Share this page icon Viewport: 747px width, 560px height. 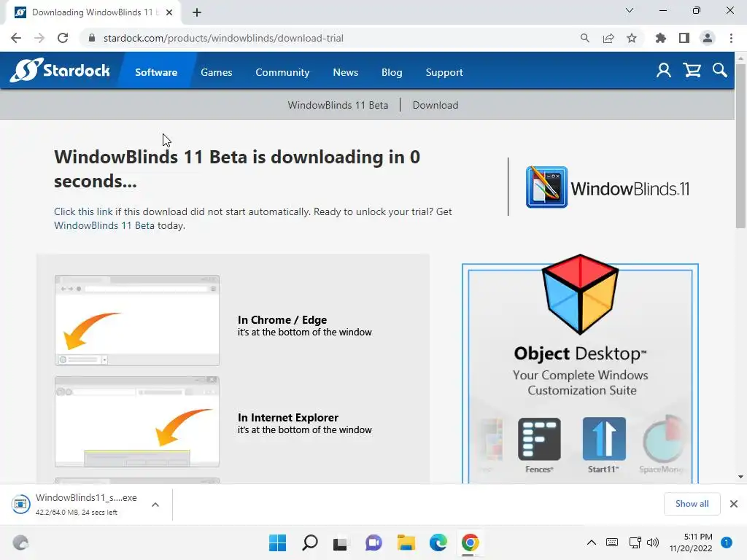(x=608, y=38)
